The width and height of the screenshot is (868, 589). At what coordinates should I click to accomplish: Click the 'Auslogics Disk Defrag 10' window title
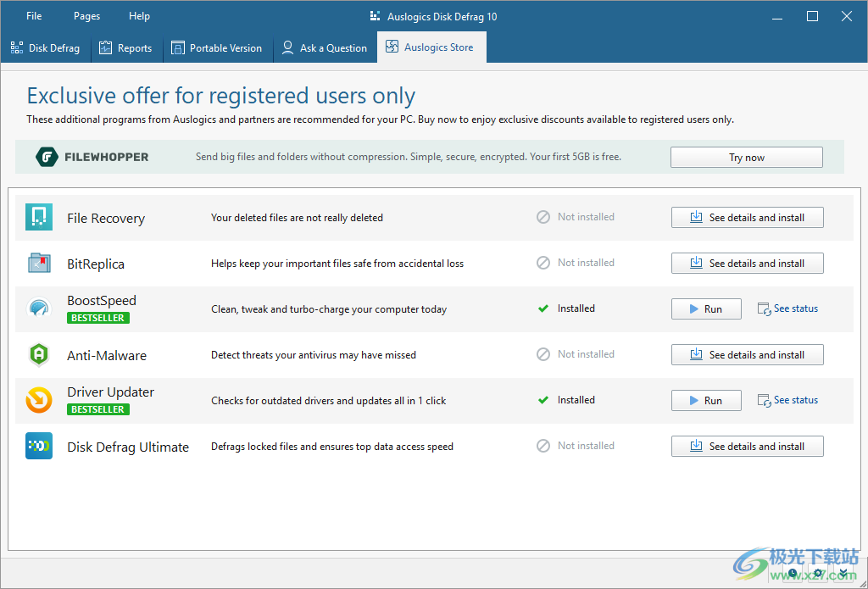point(442,17)
